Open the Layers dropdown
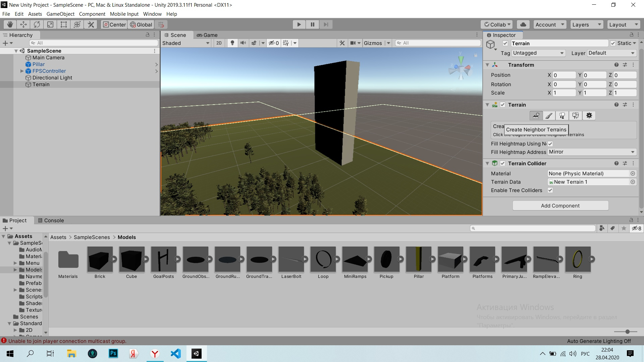 click(x=586, y=24)
